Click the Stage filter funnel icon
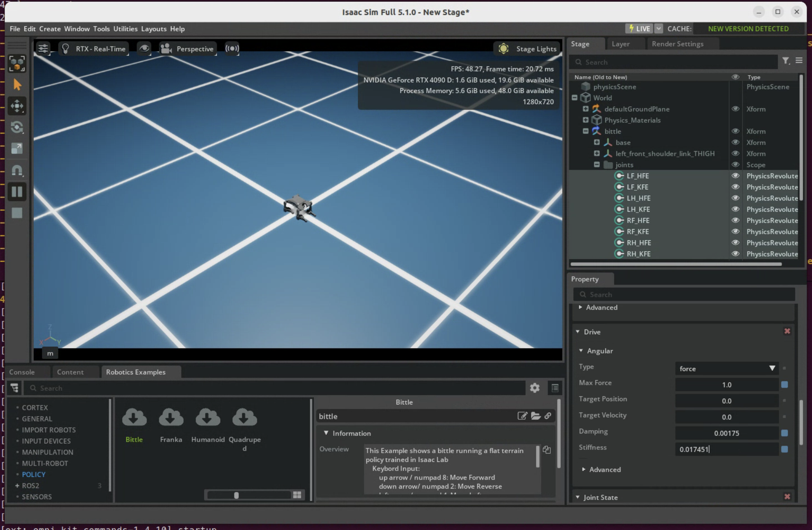Viewport: 812px width, 530px height. pyautogui.click(x=786, y=61)
